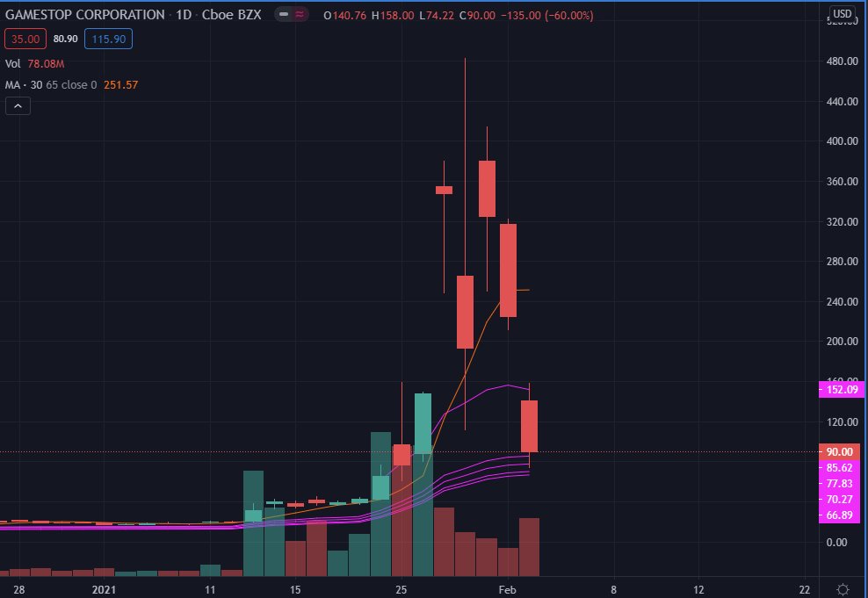Click the change −135.00 (−60.00%)
This screenshot has height=598, width=868.
click(x=547, y=16)
